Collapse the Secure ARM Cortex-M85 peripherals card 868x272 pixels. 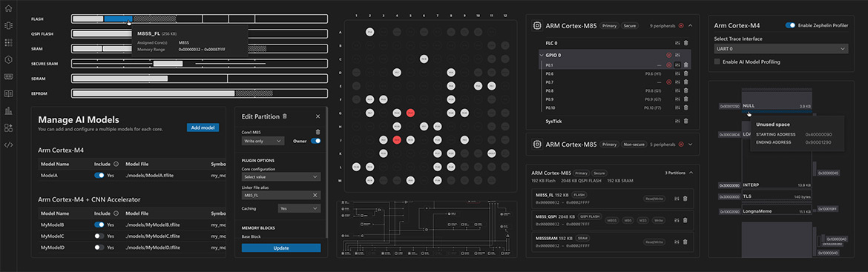(690, 25)
